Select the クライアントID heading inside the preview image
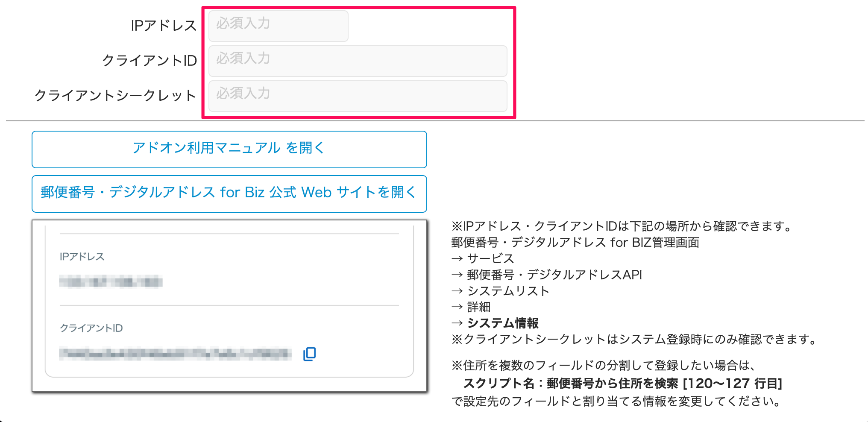The image size is (868, 422). tap(91, 328)
